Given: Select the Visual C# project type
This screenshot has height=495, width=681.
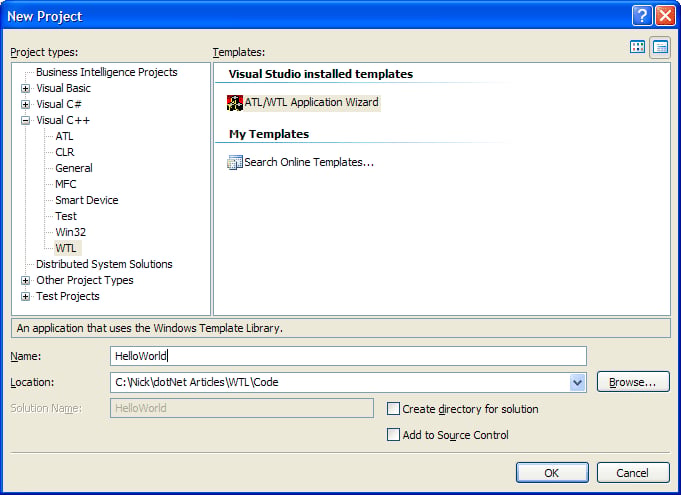Looking at the screenshot, I should pyautogui.click(x=59, y=104).
